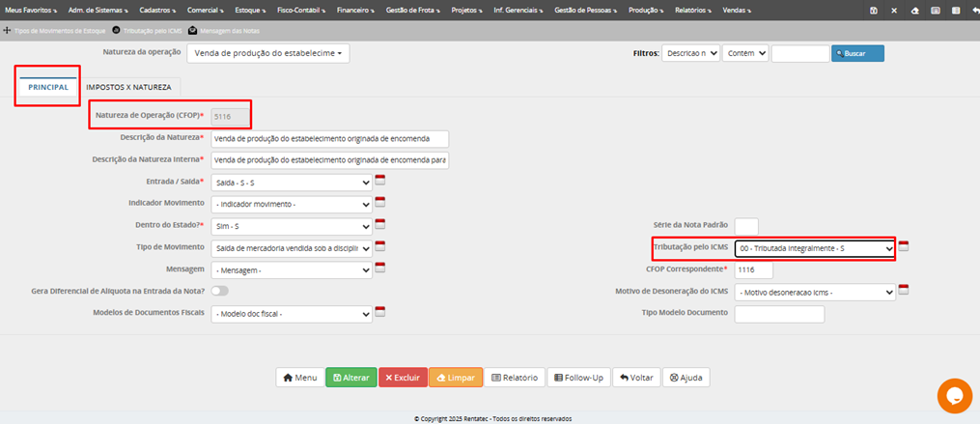980x424 pixels.
Task: Toggle Gera Diferencial de Alíquota switch
Action: tap(220, 291)
